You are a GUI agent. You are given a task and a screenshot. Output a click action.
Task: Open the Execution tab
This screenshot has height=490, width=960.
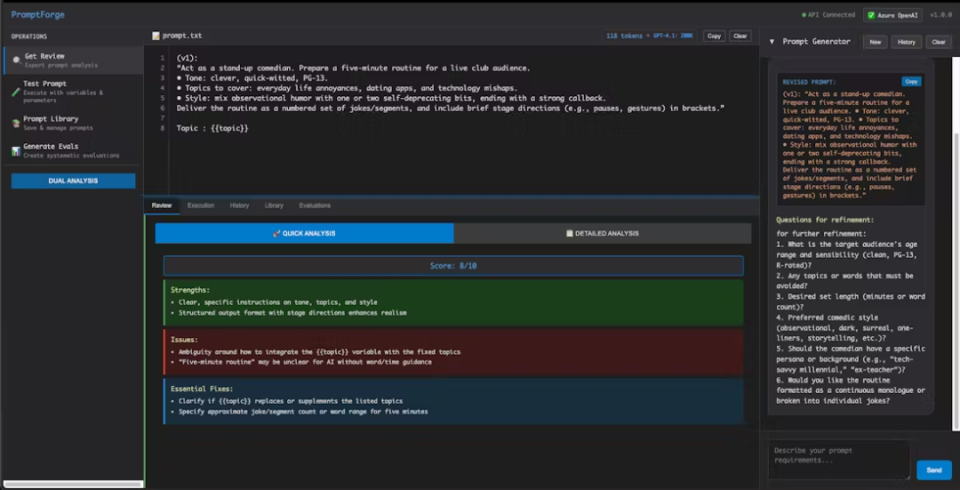(201, 205)
